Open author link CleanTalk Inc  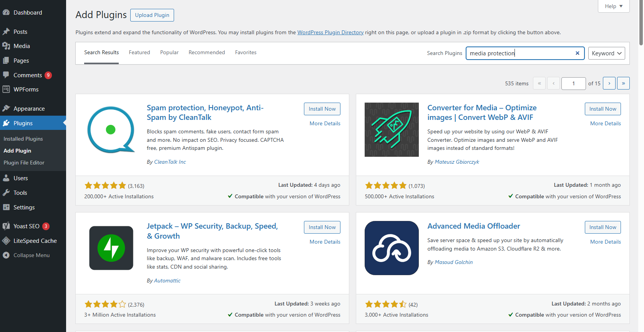pyautogui.click(x=170, y=162)
